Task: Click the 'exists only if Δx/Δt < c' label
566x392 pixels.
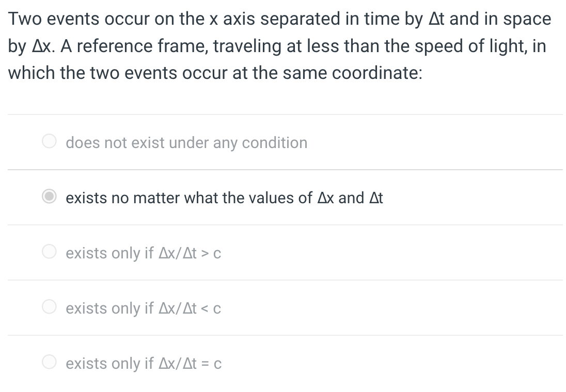Action: click(143, 308)
